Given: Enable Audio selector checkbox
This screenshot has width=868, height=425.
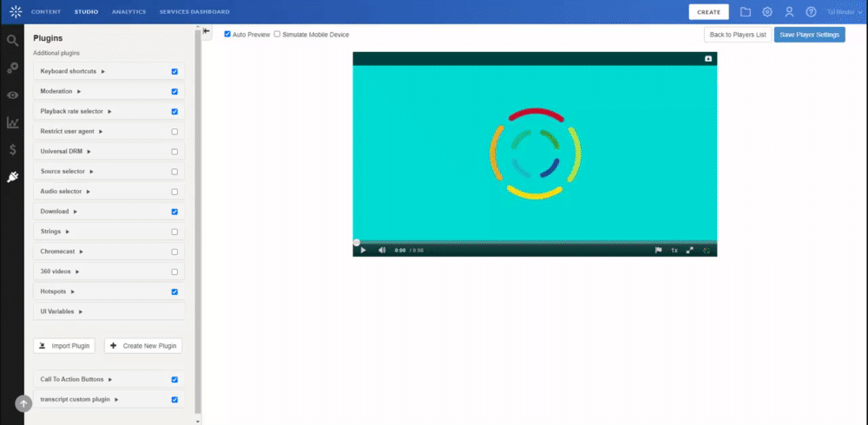Looking at the screenshot, I should (174, 192).
